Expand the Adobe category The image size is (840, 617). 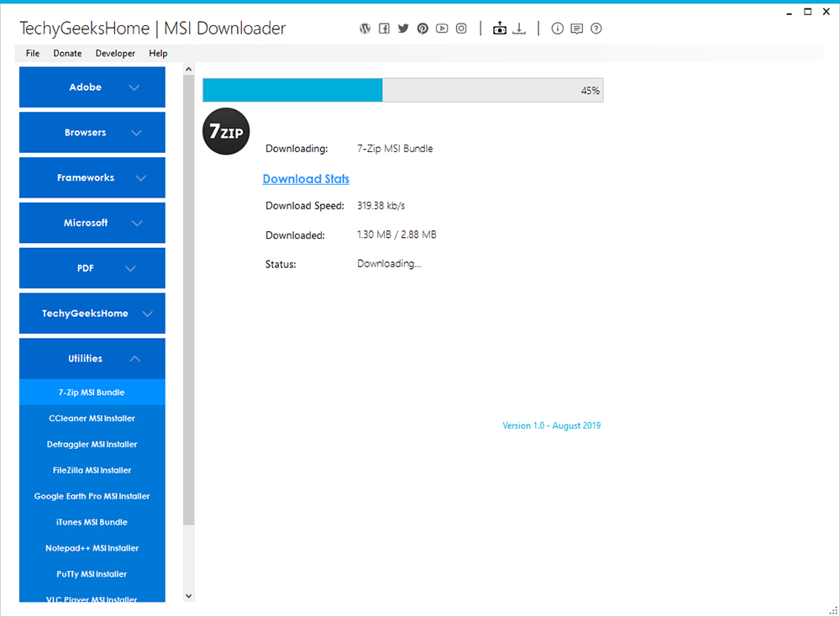pos(92,87)
